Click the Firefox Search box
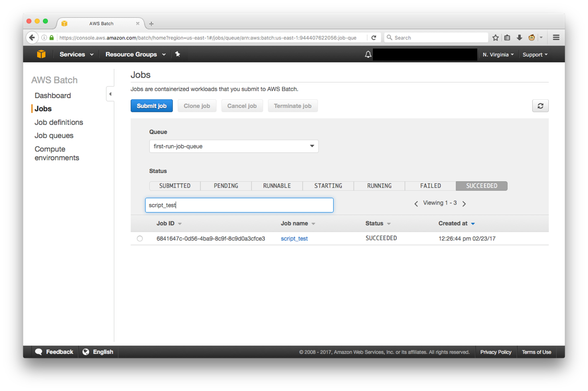588x391 pixels. point(437,38)
